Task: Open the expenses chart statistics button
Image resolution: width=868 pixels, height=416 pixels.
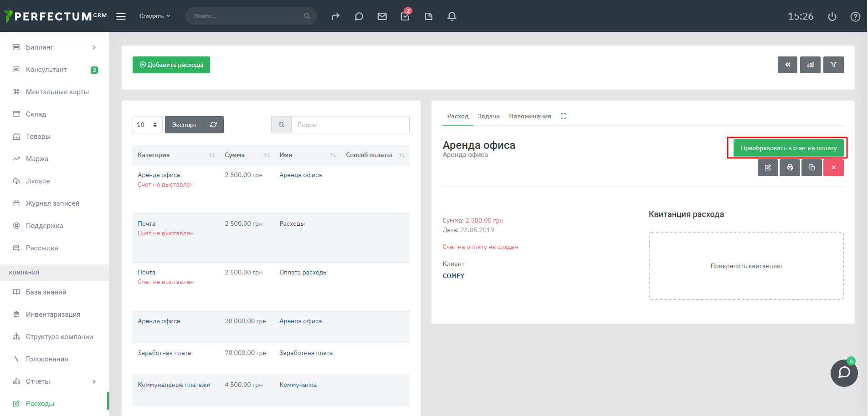Action: coord(810,65)
